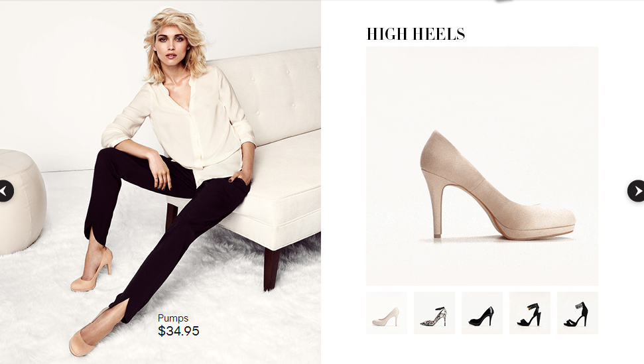Select the beige suede pump thumbnail

tap(387, 313)
